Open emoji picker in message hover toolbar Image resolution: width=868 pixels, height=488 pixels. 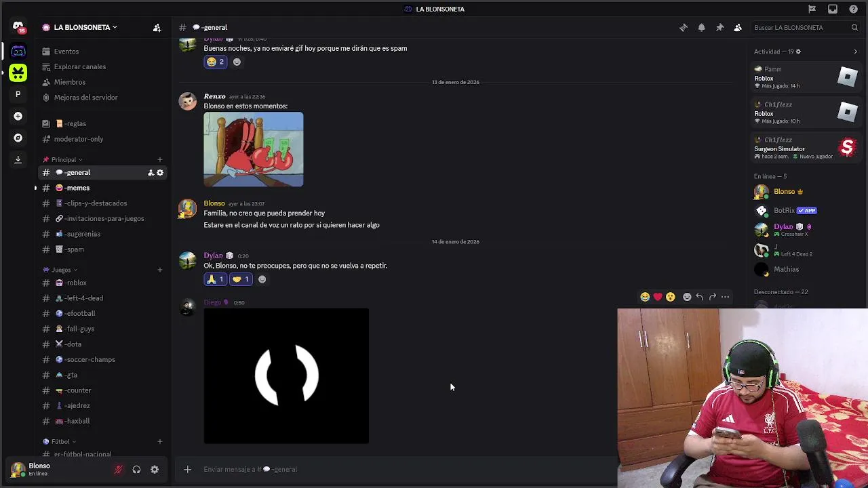click(687, 297)
